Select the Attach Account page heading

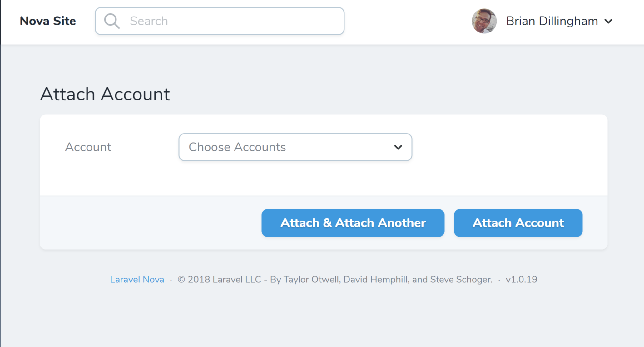click(105, 94)
